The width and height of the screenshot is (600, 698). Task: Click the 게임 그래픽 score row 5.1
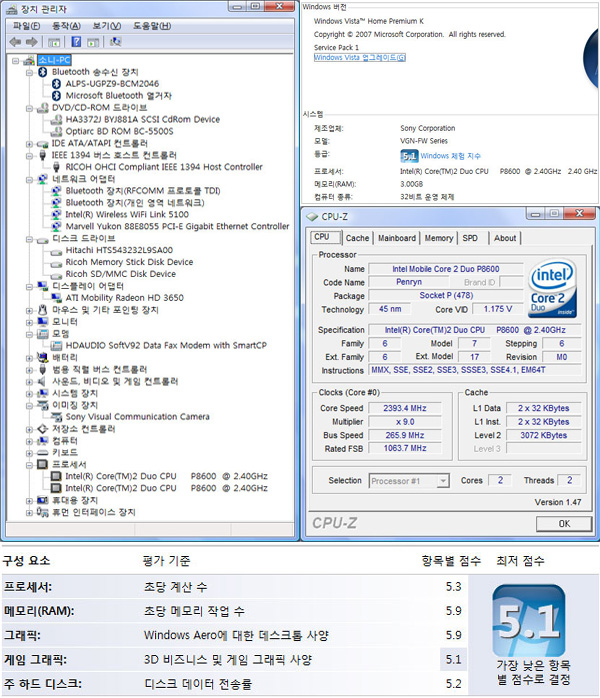[x=235, y=660]
